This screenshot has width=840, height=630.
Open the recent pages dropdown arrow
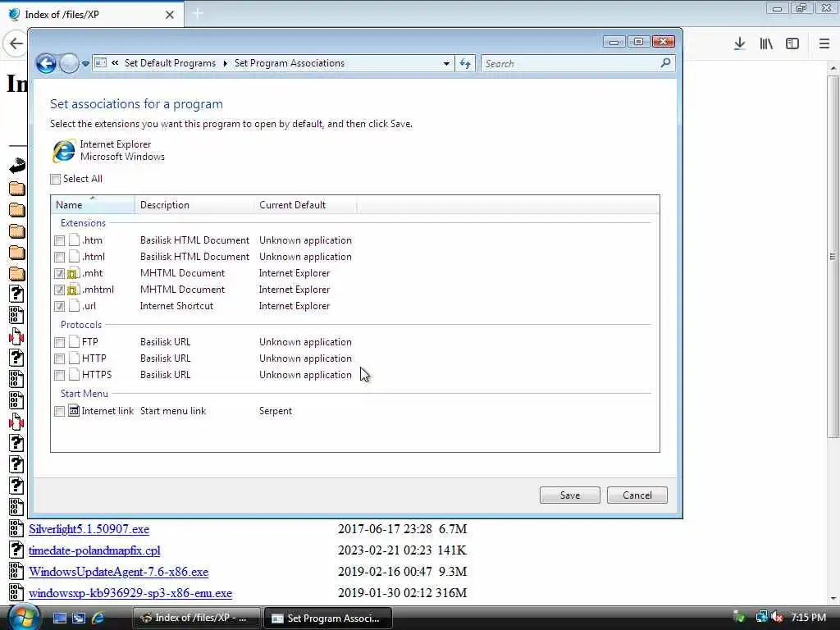coord(85,64)
